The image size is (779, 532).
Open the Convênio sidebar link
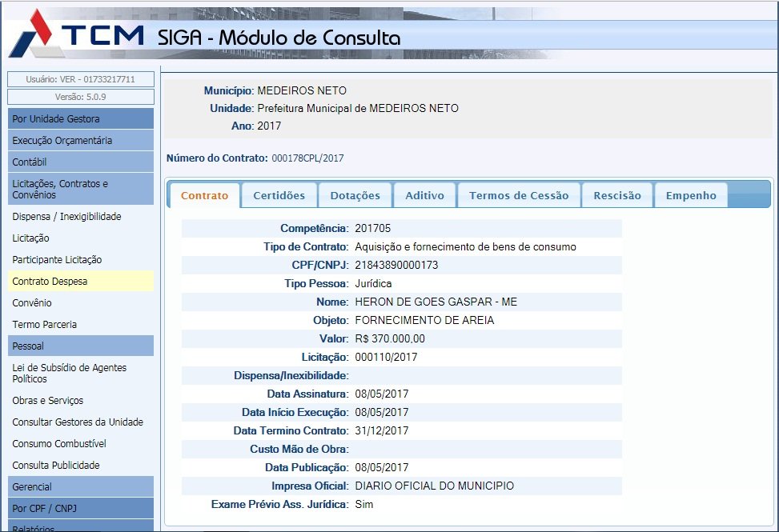(x=32, y=303)
